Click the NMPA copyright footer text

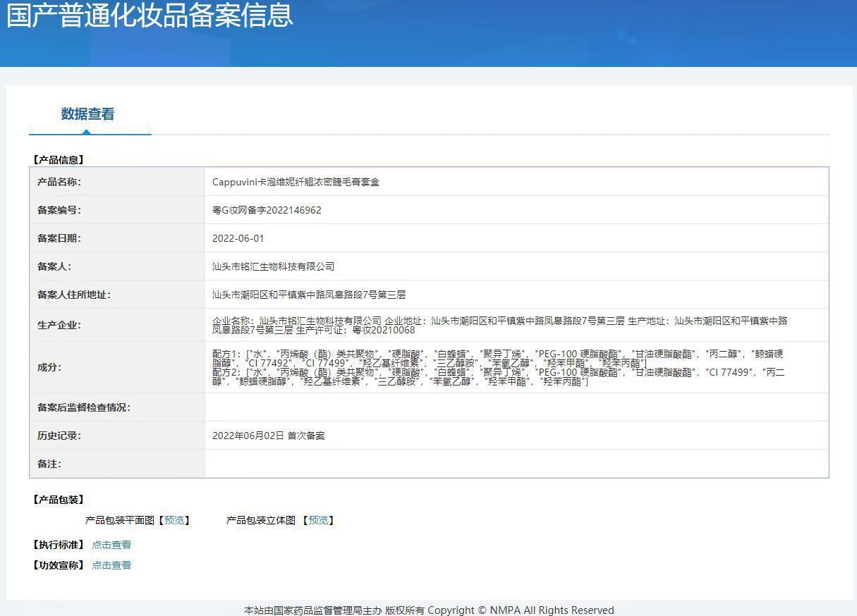click(x=429, y=610)
